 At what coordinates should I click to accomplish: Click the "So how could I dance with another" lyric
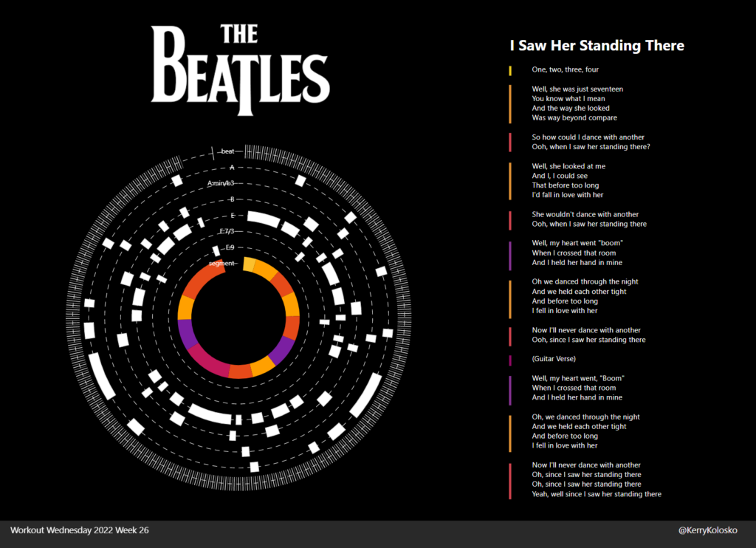click(588, 137)
